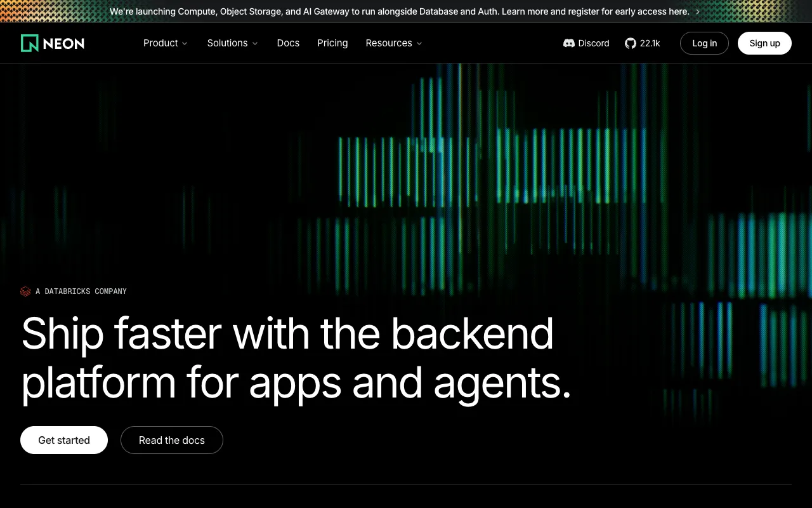Click the 'Ship faster with the backend' headline
The width and height of the screenshot is (812, 508).
coord(287,333)
